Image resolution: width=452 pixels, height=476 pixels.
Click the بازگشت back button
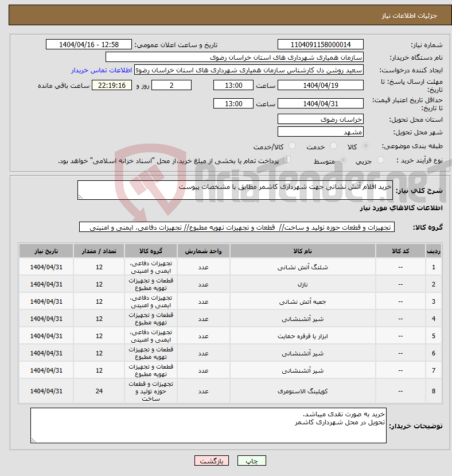tap(212, 460)
